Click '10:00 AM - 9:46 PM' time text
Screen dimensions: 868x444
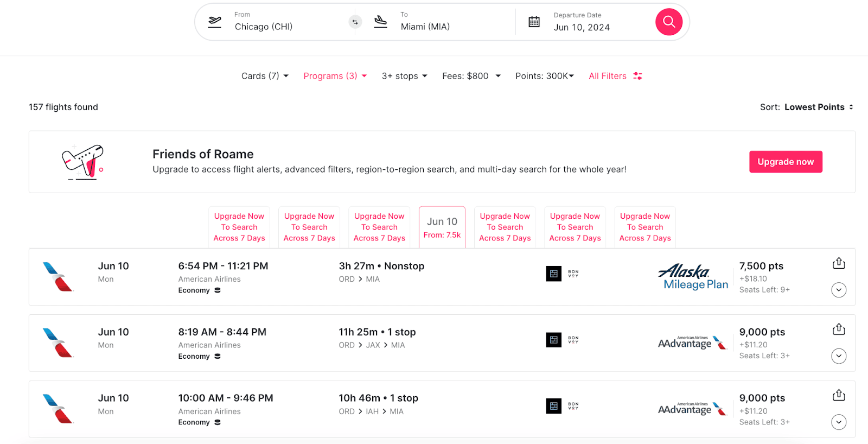[226, 398]
